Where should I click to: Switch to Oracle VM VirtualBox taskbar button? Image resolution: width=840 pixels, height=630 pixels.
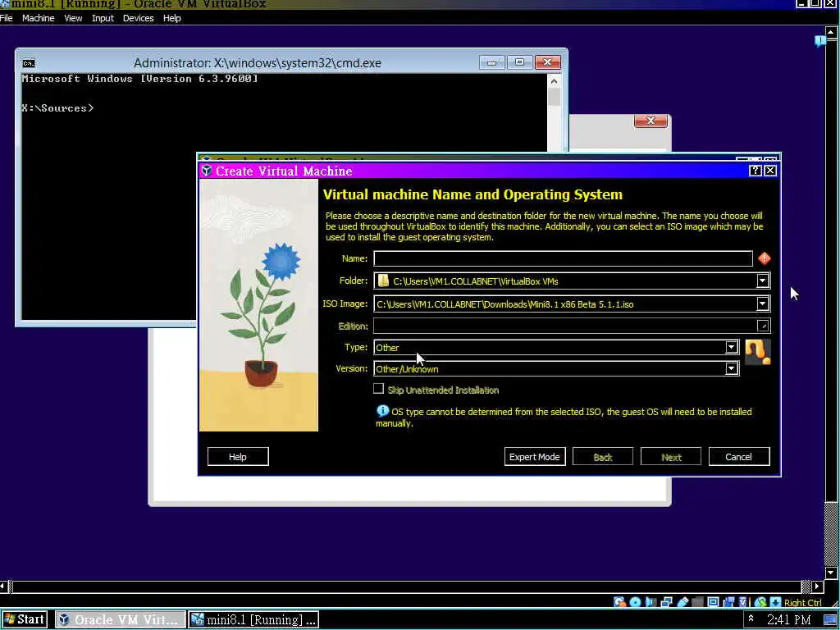(x=120, y=619)
